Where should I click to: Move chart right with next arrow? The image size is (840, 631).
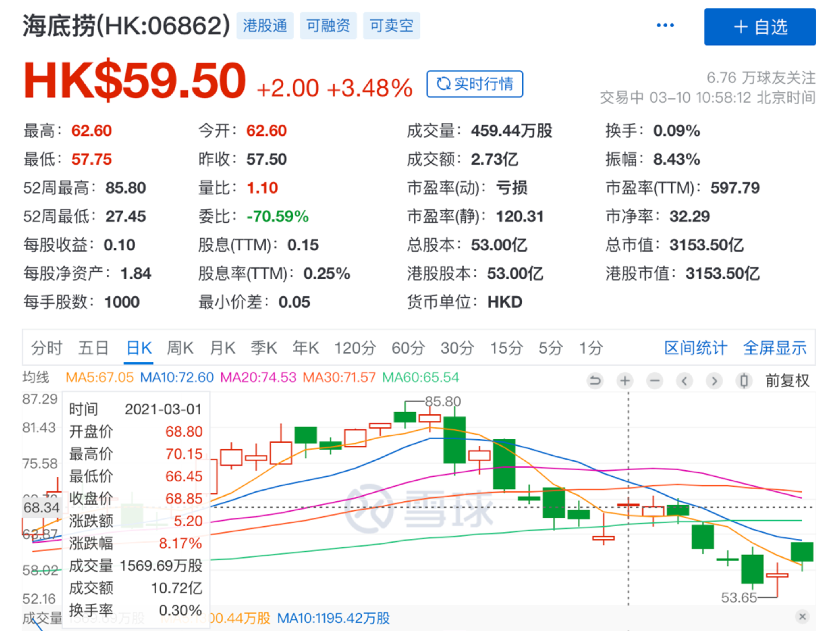click(x=715, y=381)
